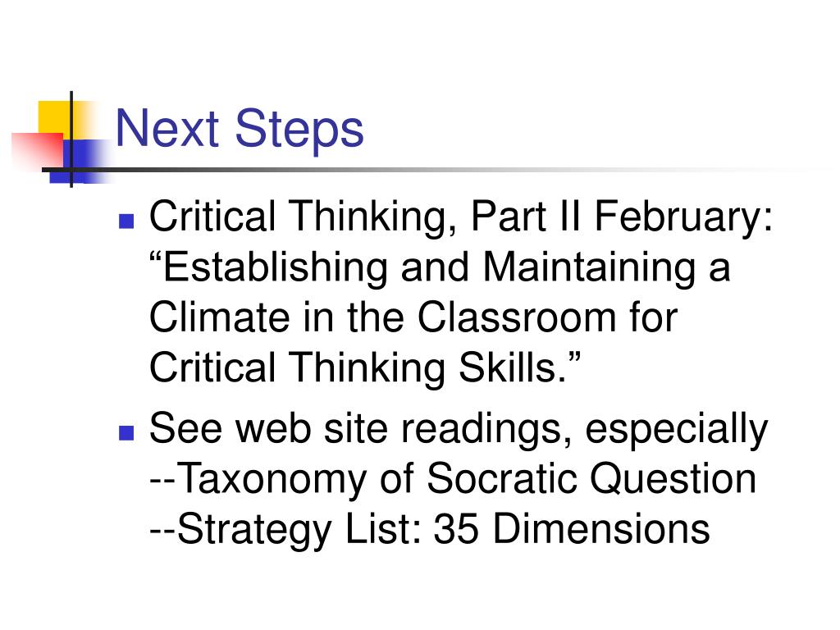
Task: Click the number "35" in last line
Action: coord(456,529)
